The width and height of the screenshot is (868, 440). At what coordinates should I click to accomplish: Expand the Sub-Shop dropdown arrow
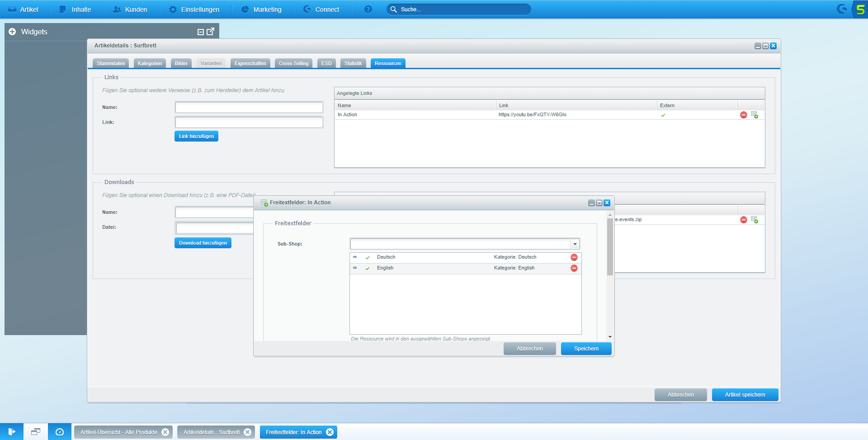[575, 244]
